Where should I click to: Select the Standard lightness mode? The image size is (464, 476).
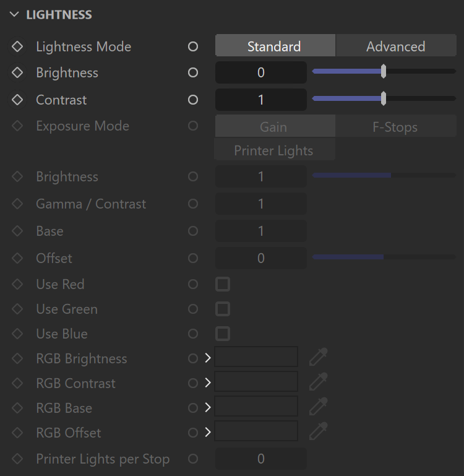click(275, 45)
